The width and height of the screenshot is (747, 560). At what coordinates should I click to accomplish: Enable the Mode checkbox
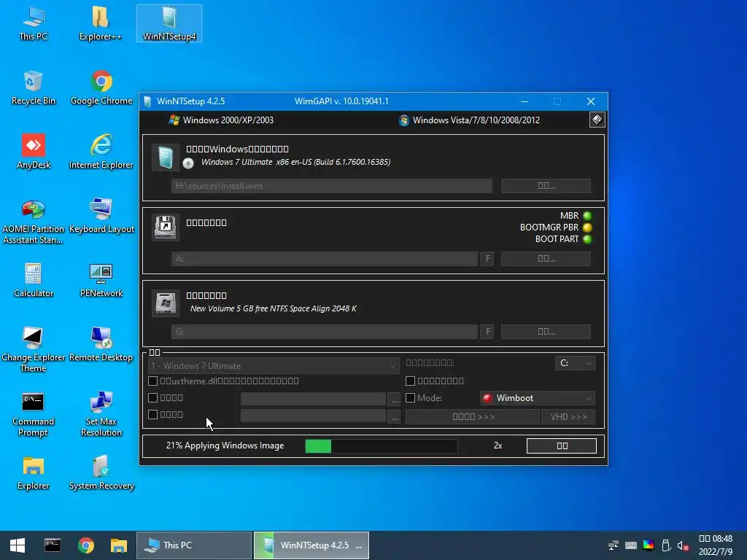410,397
